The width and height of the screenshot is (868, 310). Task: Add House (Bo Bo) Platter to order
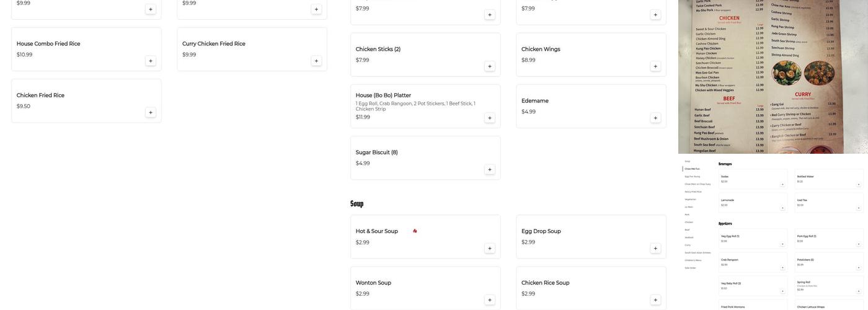click(490, 118)
